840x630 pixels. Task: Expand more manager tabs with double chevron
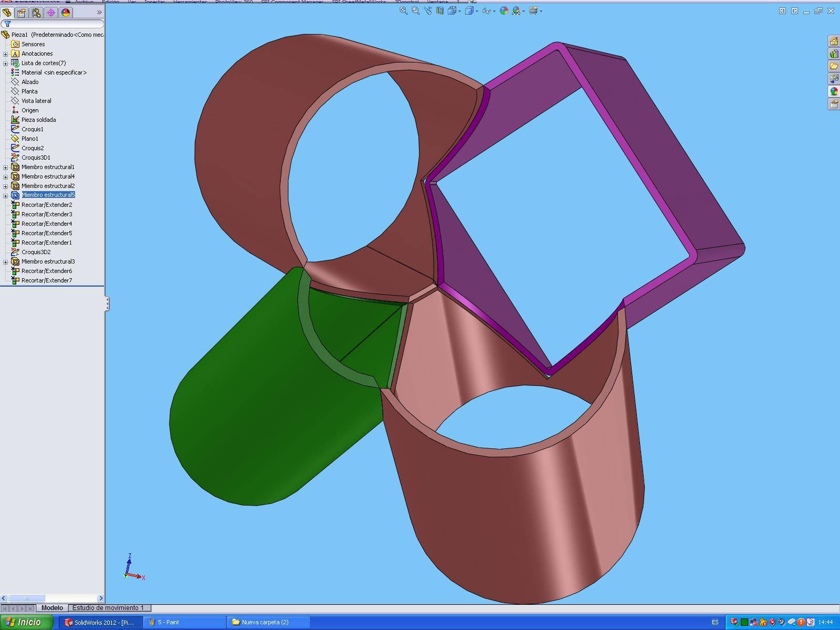99,12
